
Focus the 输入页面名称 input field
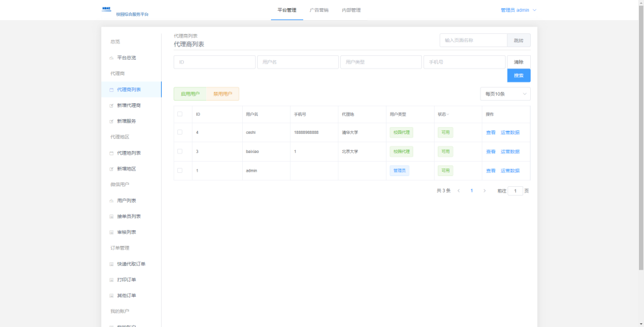click(474, 40)
